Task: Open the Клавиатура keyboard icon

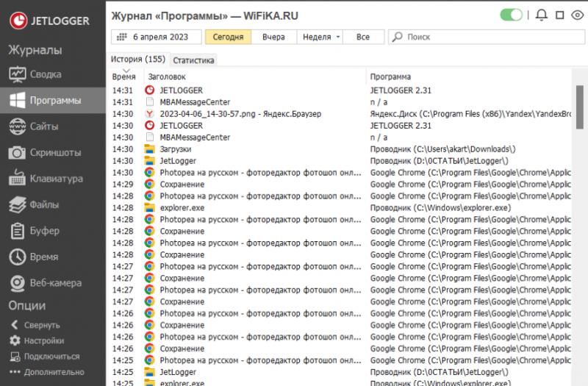Action: click(x=17, y=178)
